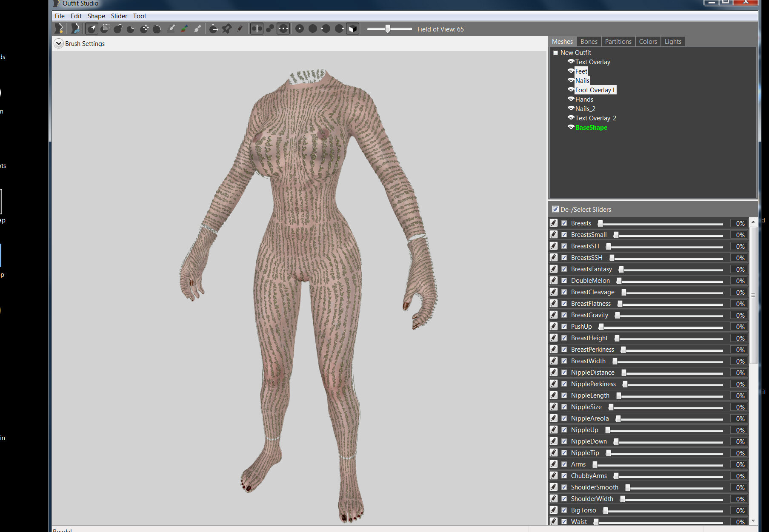Expand the Brush Settings panel
The height and width of the screenshot is (532, 769).
click(x=59, y=43)
